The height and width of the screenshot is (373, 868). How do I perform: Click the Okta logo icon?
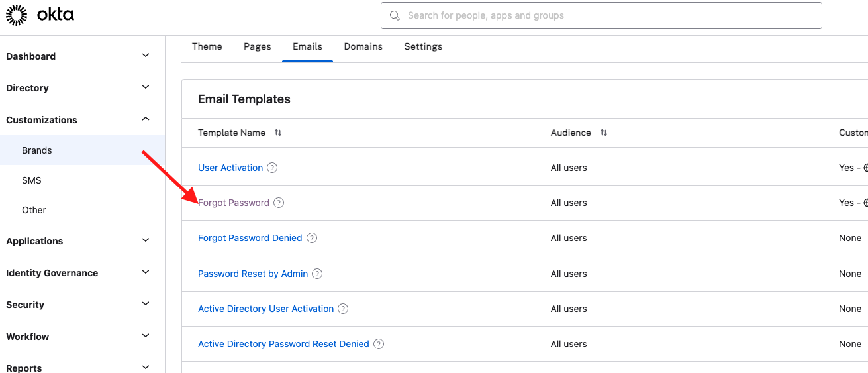coord(17,15)
